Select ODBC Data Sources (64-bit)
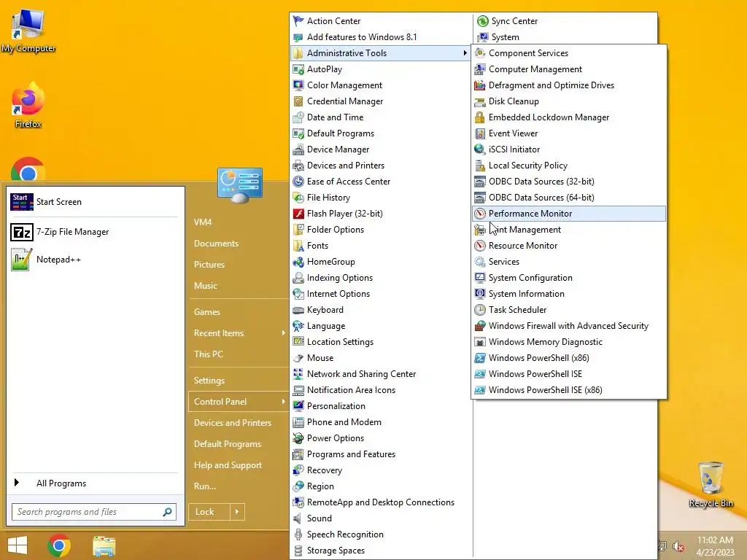747x560 pixels. [x=569, y=197]
